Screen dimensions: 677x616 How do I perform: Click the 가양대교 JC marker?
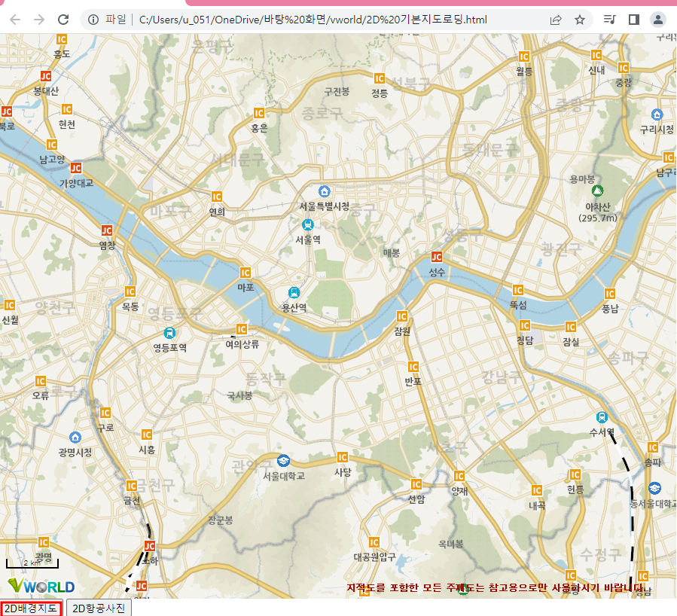click(x=76, y=168)
